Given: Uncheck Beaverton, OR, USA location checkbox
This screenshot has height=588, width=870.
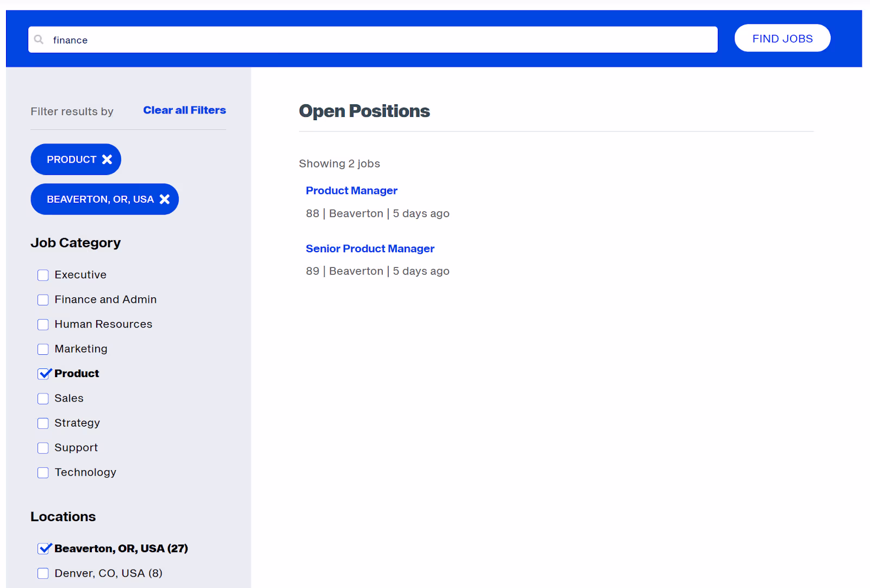Looking at the screenshot, I should 43,548.
